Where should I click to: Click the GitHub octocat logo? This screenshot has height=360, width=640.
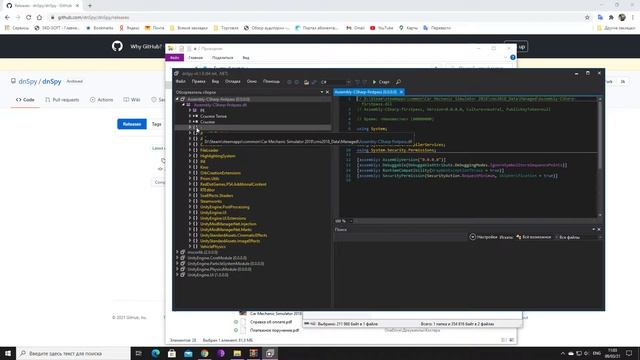tap(117, 46)
